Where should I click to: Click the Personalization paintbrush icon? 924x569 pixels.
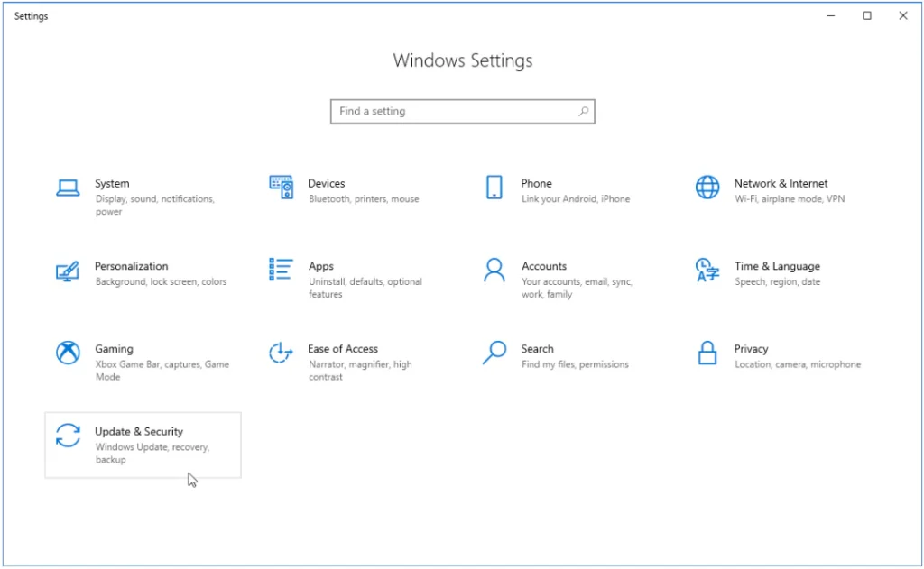click(x=68, y=271)
